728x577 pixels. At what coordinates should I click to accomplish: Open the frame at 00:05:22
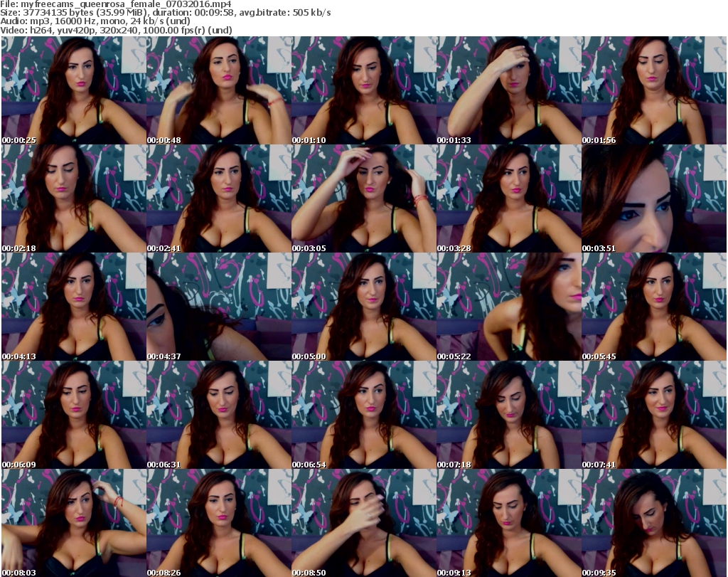click(x=509, y=307)
